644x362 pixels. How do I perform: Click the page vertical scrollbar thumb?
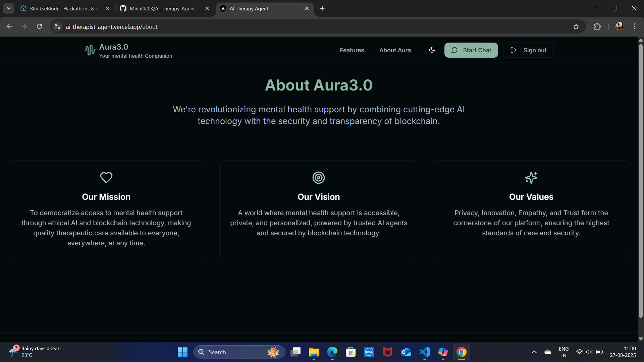pyautogui.click(x=641, y=181)
